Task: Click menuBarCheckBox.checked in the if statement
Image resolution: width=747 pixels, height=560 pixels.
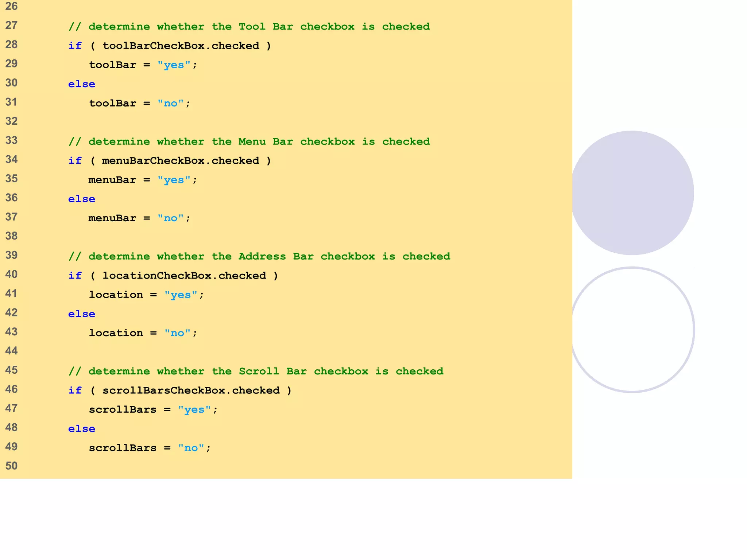Action: tap(181, 161)
